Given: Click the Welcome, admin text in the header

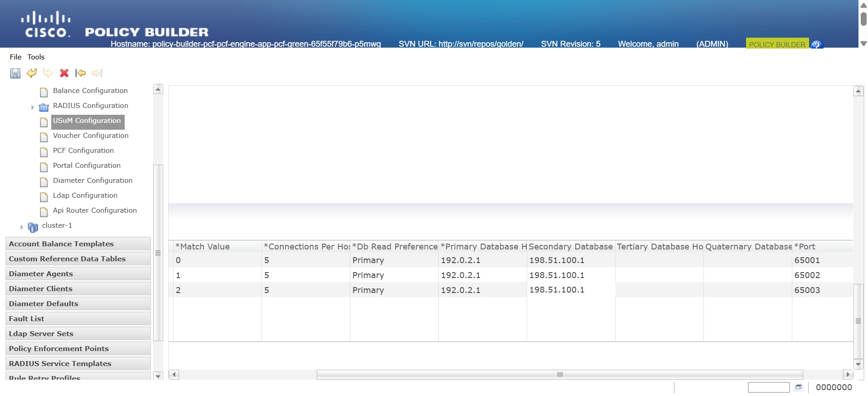Looking at the screenshot, I should 648,44.
